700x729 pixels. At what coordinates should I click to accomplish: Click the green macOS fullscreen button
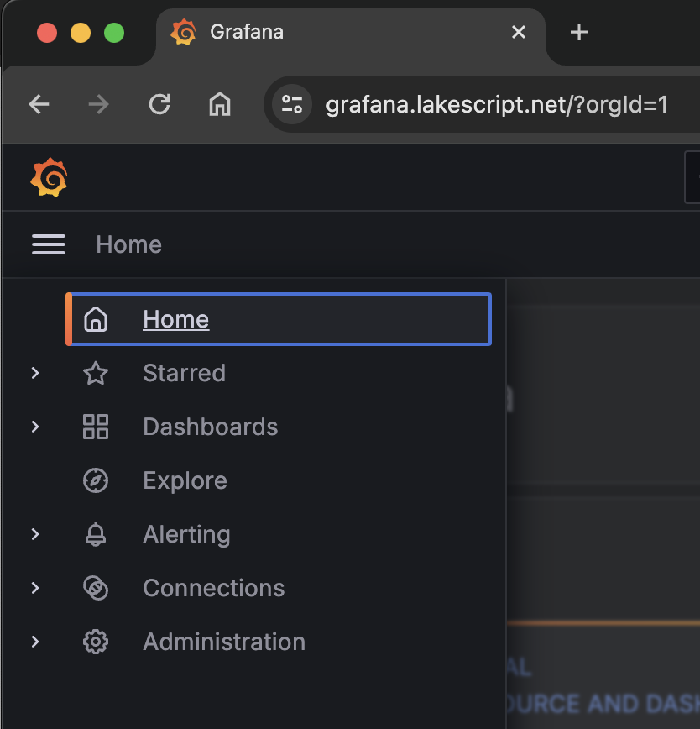point(114,33)
